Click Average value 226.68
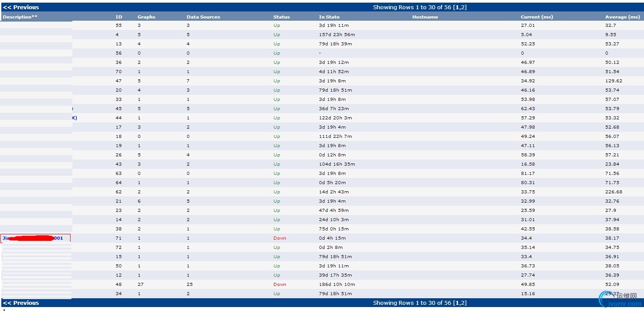The image size is (644, 311). (614, 192)
